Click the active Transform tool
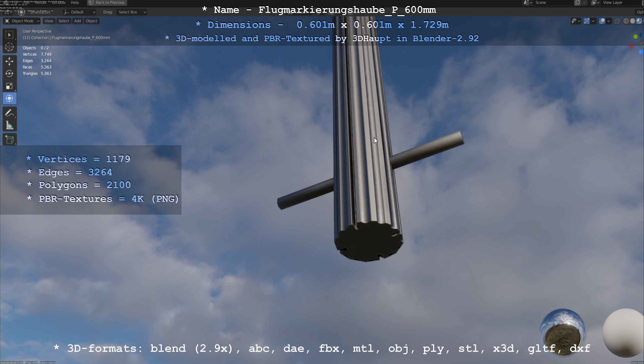The image size is (644, 364). click(x=9, y=98)
